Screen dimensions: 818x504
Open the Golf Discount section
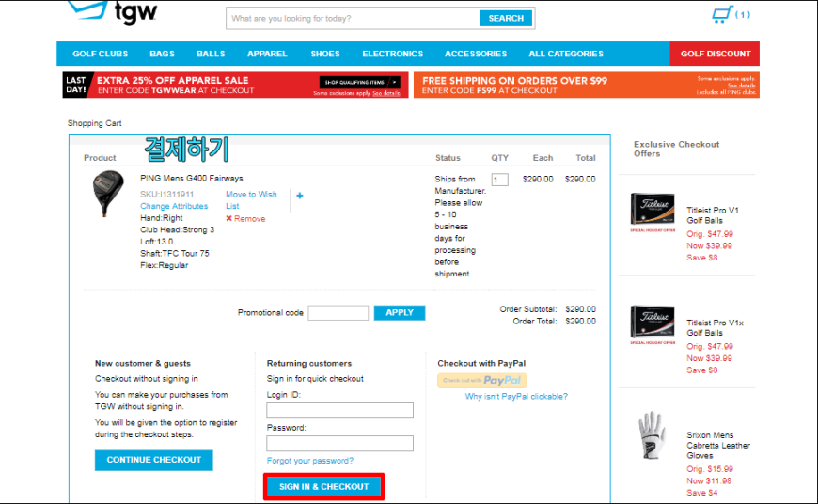[x=716, y=54]
